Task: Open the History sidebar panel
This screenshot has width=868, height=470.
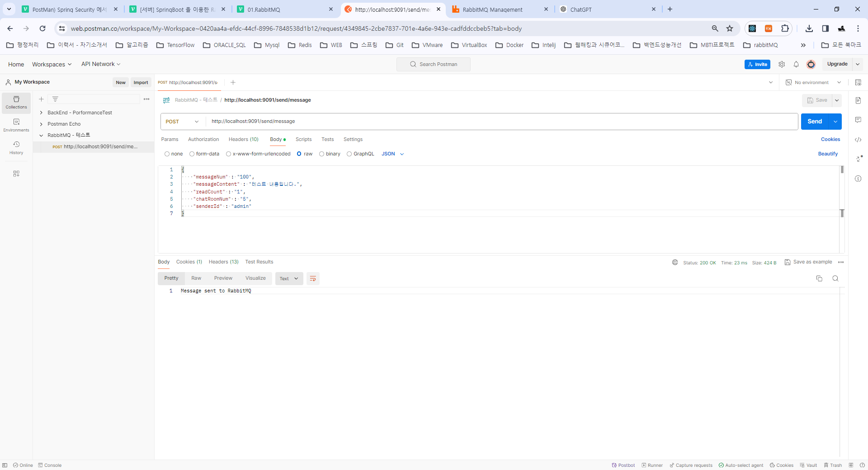Action: (x=16, y=148)
